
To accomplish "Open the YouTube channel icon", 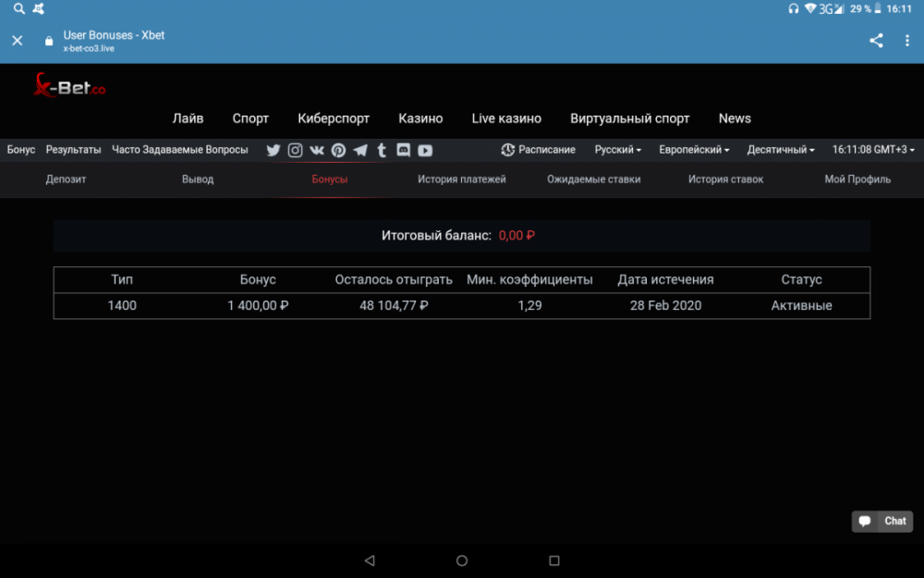I will (x=424, y=150).
